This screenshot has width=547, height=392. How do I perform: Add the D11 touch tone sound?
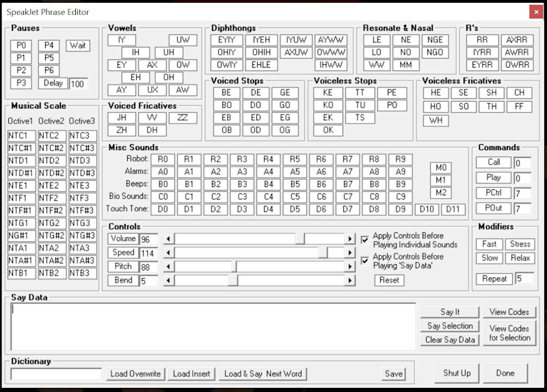(453, 209)
